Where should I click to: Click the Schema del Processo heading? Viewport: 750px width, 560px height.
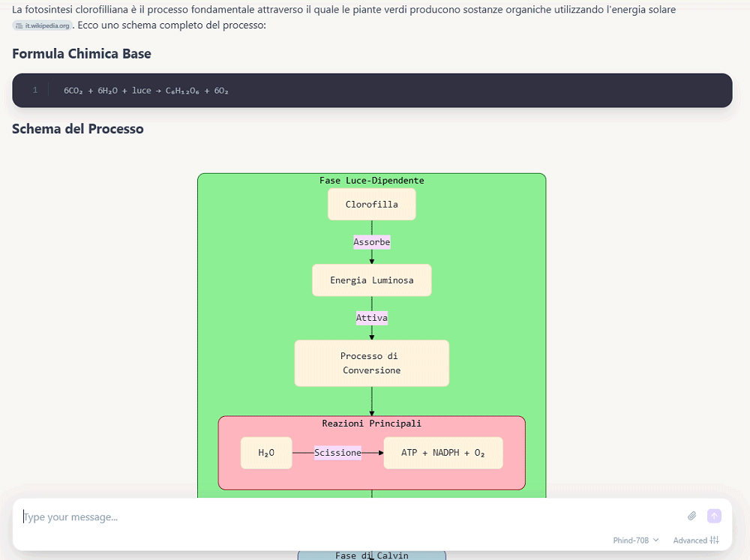point(77,129)
